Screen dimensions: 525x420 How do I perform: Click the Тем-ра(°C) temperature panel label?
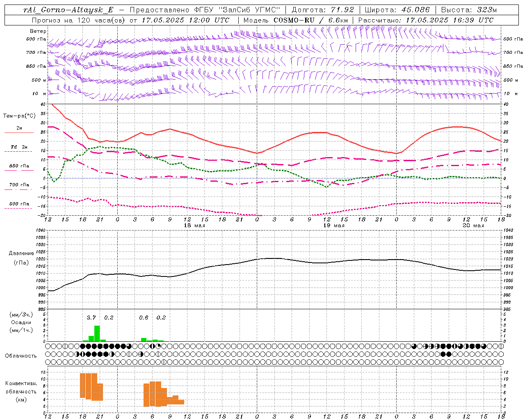click(x=19, y=116)
